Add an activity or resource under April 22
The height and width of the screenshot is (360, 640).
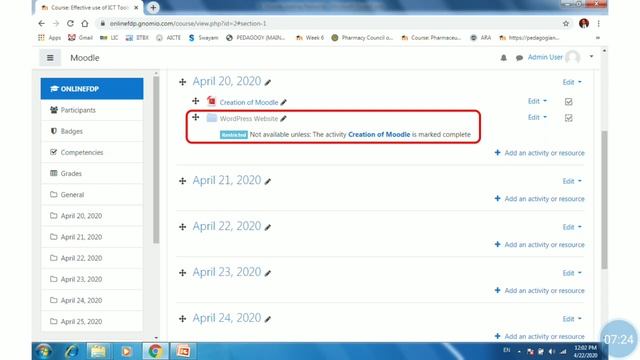coord(539,244)
